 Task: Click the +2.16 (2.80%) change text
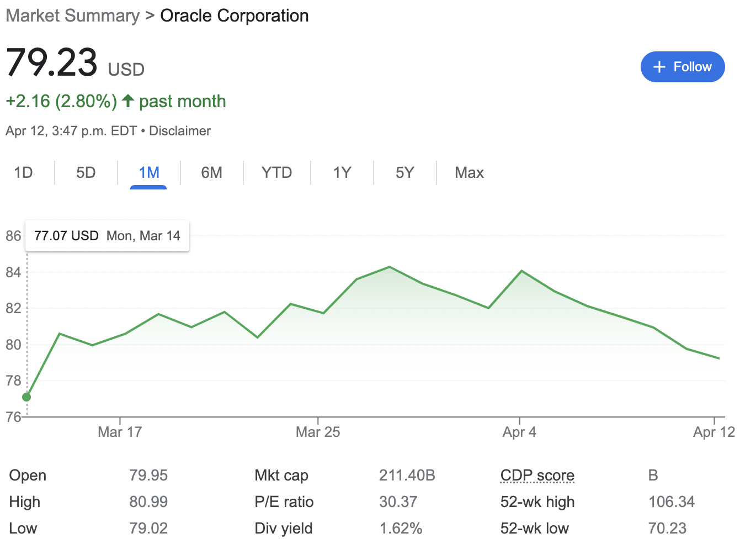(61, 101)
